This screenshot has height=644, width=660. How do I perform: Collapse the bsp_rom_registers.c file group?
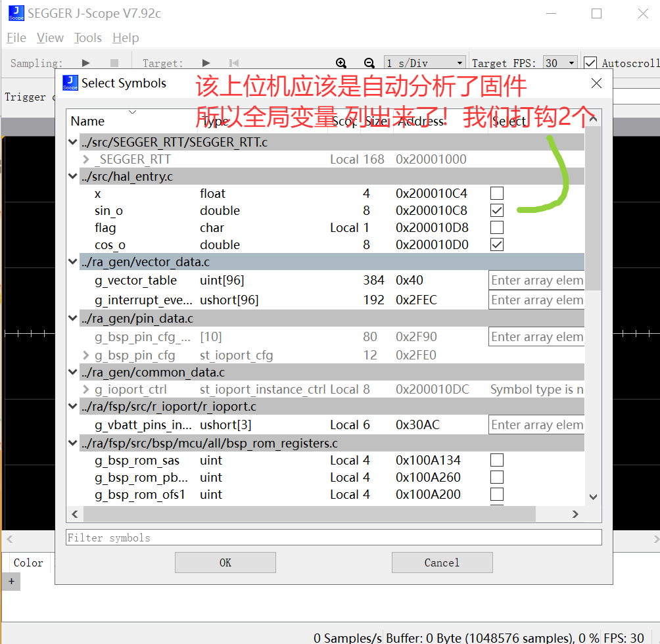click(73, 443)
